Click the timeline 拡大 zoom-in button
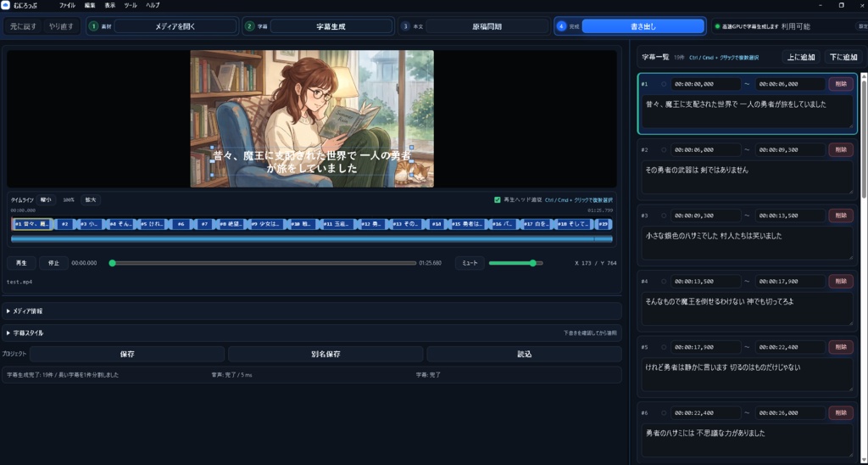 (90, 200)
